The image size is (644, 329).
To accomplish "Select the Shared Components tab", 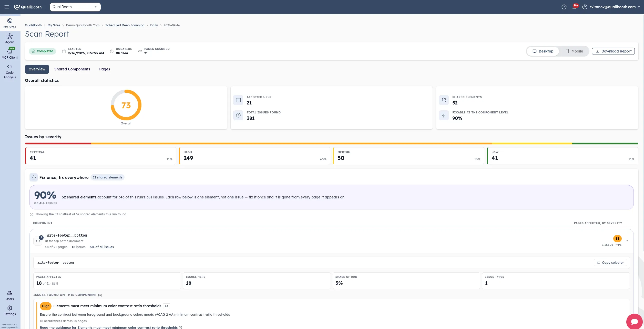I will click(x=72, y=69).
